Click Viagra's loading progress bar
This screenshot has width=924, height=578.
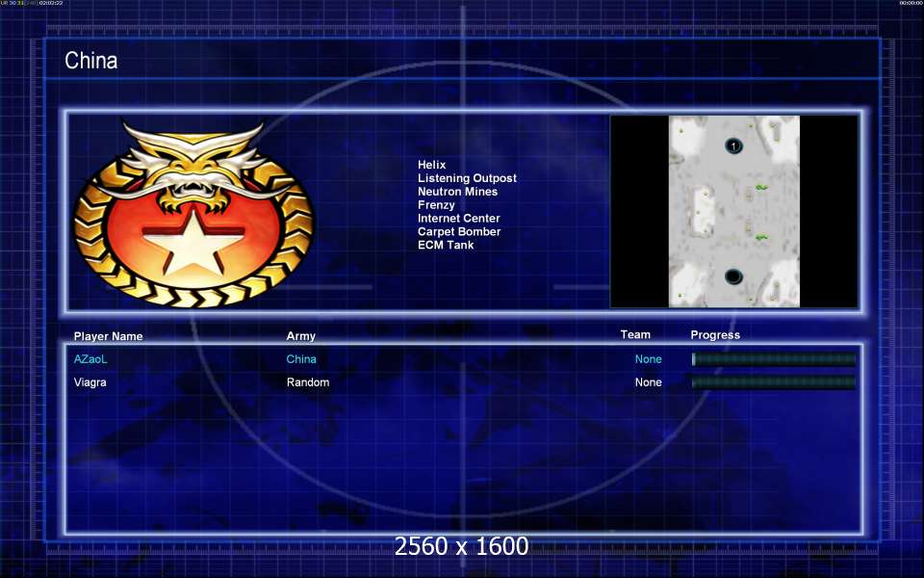(x=774, y=382)
